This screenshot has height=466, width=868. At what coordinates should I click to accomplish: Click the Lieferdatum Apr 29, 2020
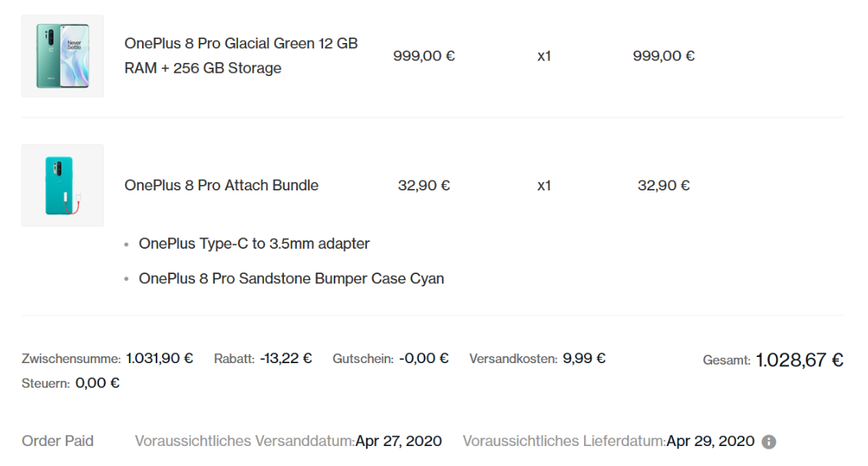[710, 441]
